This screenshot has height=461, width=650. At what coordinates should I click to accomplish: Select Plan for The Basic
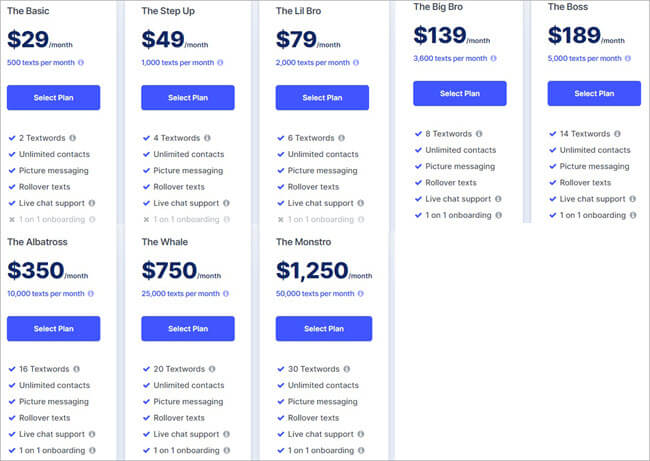[53, 98]
